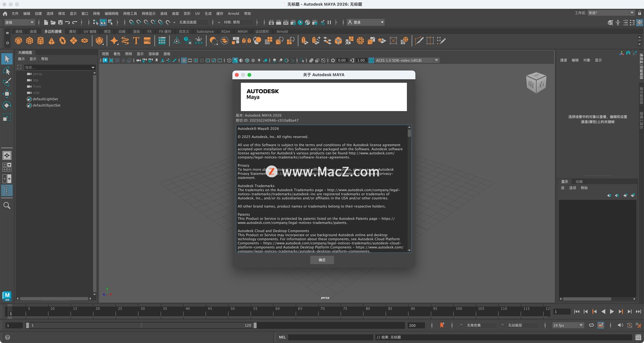Create a polygon cube from the shelf
Viewport: 644px width, 343px height.
click(x=30, y=41)
